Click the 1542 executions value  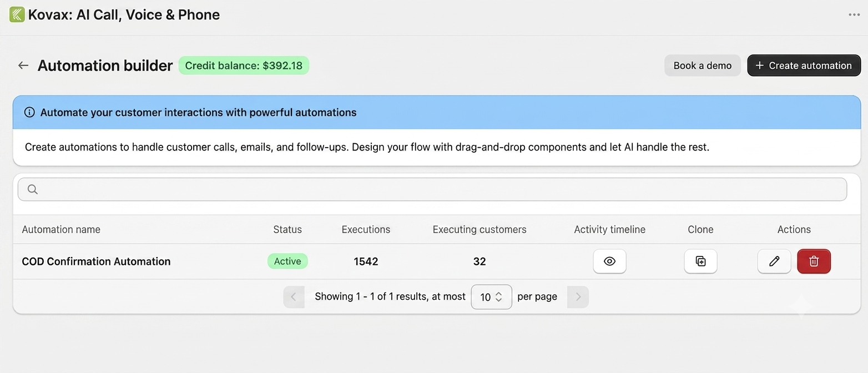coord(366,261)
